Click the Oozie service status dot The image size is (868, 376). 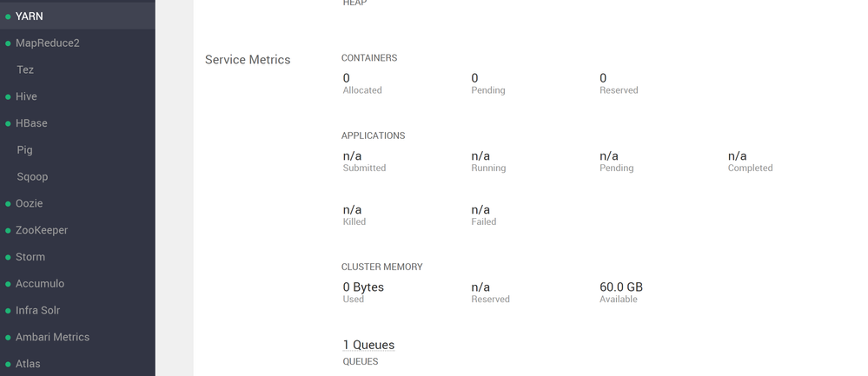8,204
